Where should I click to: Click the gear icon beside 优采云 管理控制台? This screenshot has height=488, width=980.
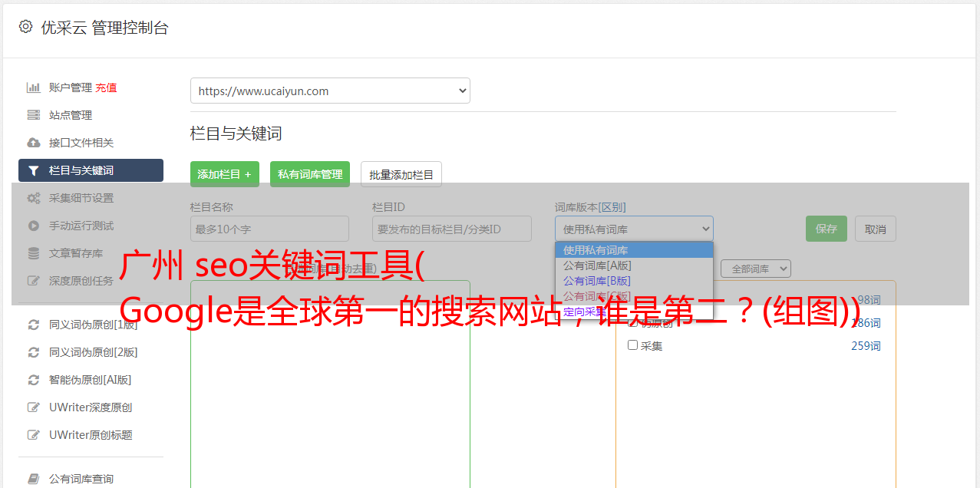(x=26, y=27)
